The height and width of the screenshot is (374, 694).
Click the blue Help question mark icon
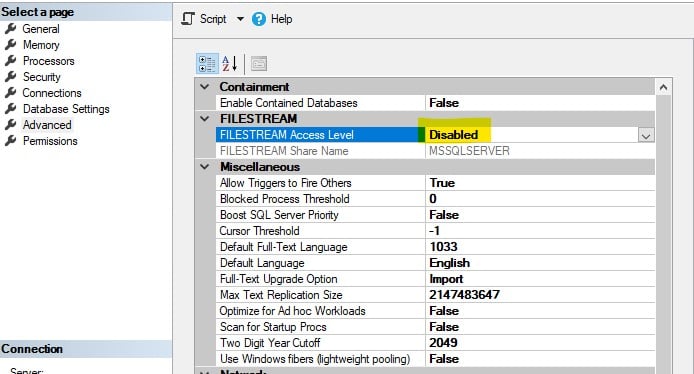[259, 19]
